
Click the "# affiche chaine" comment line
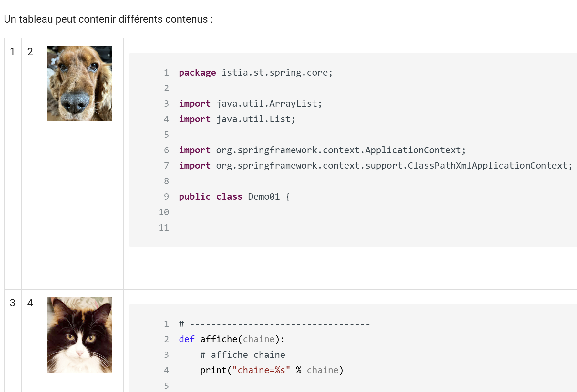pos(242,355)
